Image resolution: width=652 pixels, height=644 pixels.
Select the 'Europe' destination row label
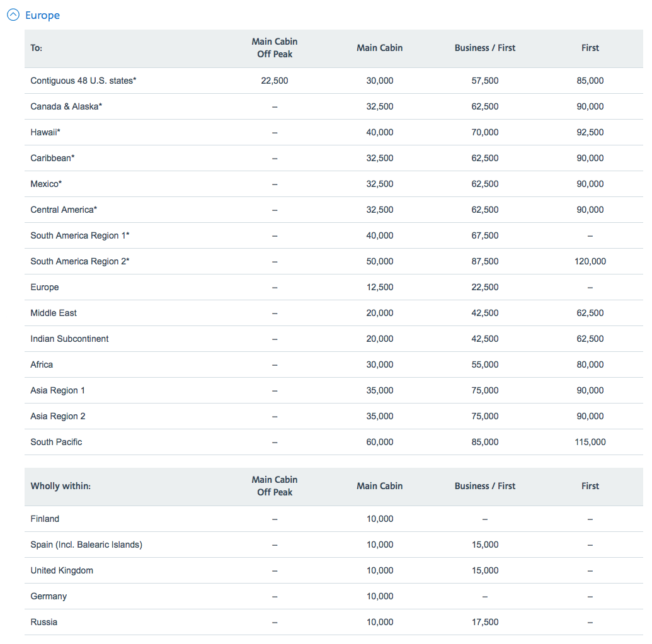click(45, 287)
